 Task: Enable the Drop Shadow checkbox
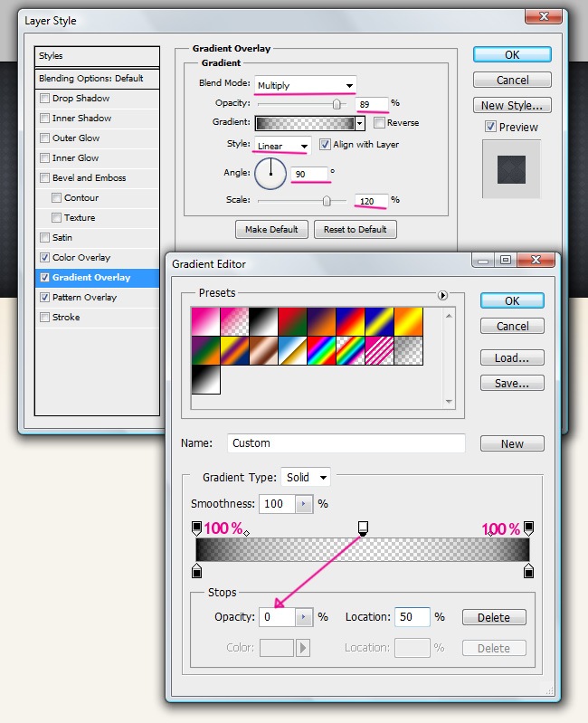(44, 99)
